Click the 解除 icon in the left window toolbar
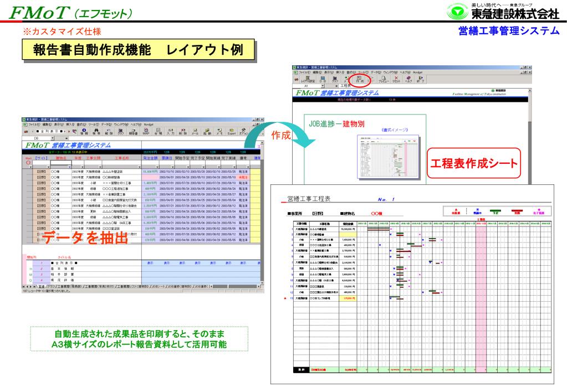This screenshot has height=392, width=567. point(109,132)
